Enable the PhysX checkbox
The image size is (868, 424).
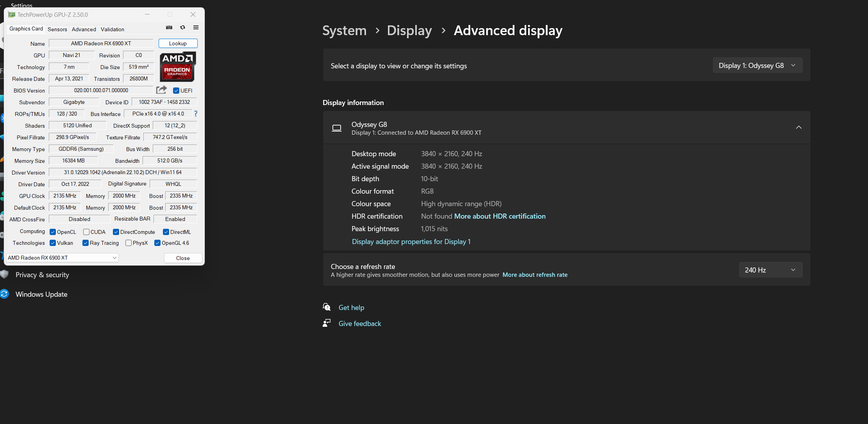click(128, 243)
